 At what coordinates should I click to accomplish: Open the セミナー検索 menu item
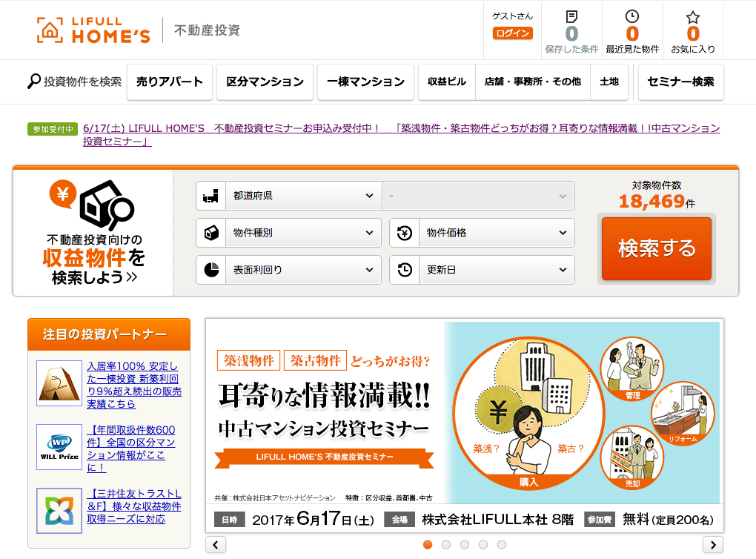pyautogui.click(x=680, y=82)
